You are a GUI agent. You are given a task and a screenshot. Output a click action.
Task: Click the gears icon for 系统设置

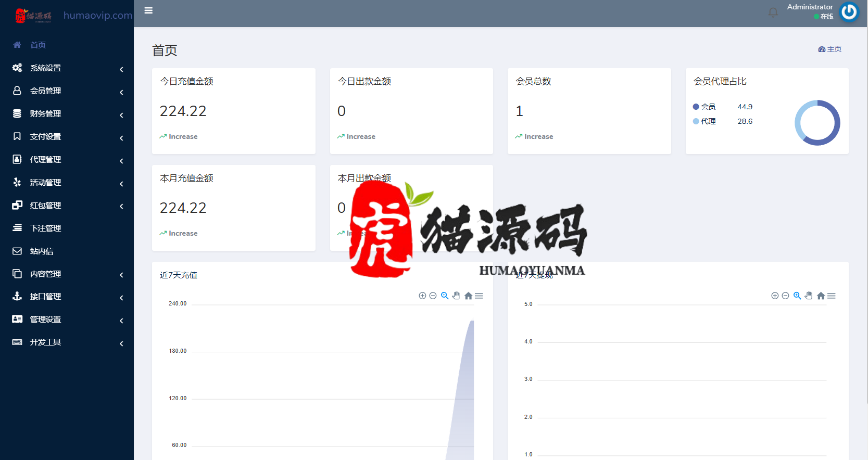click(17, 68)
